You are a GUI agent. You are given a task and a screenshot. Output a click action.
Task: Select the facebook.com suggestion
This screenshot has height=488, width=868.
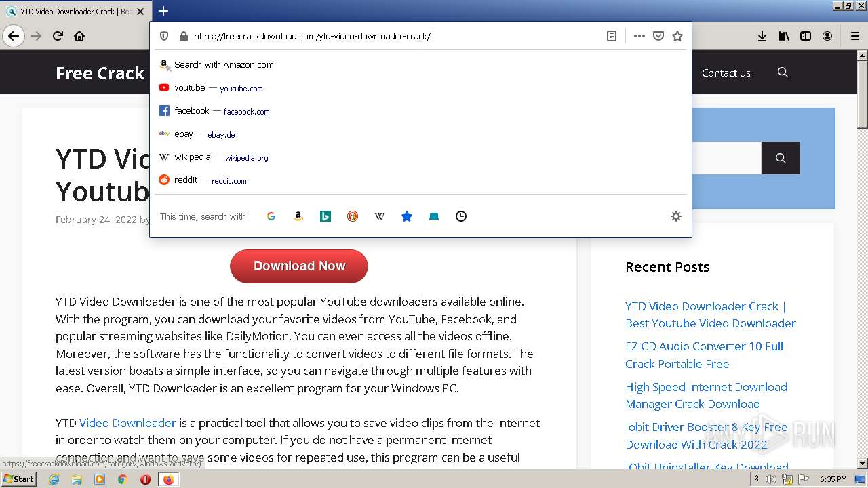[x=420, y=111]
